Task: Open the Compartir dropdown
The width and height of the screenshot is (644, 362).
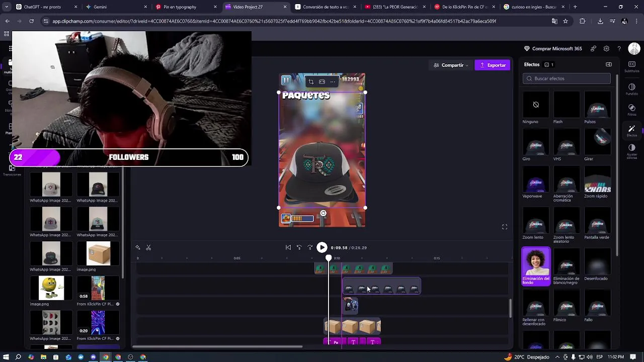Action: click(x=451, y=65)
